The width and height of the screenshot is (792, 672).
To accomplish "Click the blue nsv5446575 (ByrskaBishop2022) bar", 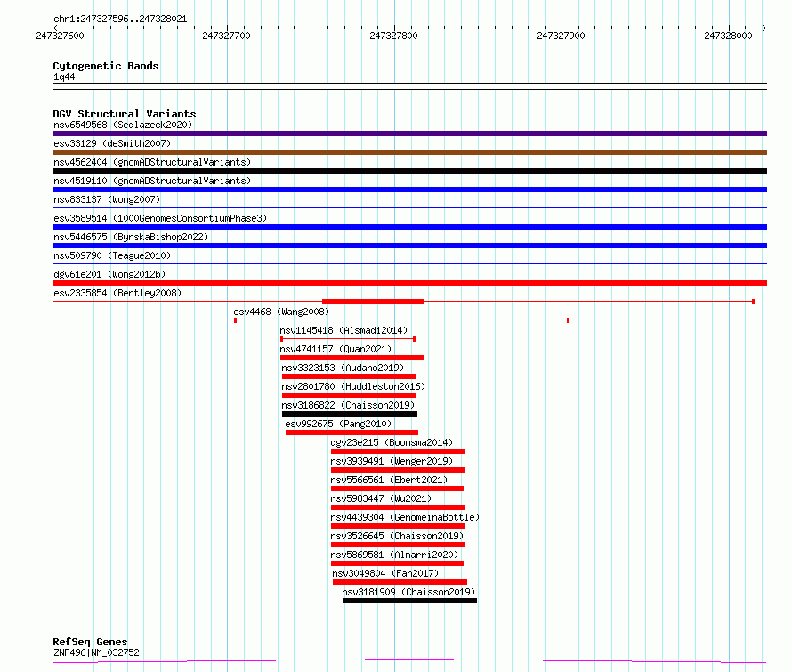I will pos(409,246).
